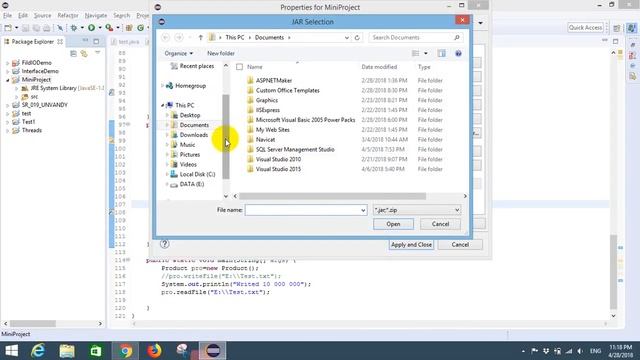This screenshot has height=360, width=640.
Task: Collapse MiniProject project node
Action: coord(7,80)
